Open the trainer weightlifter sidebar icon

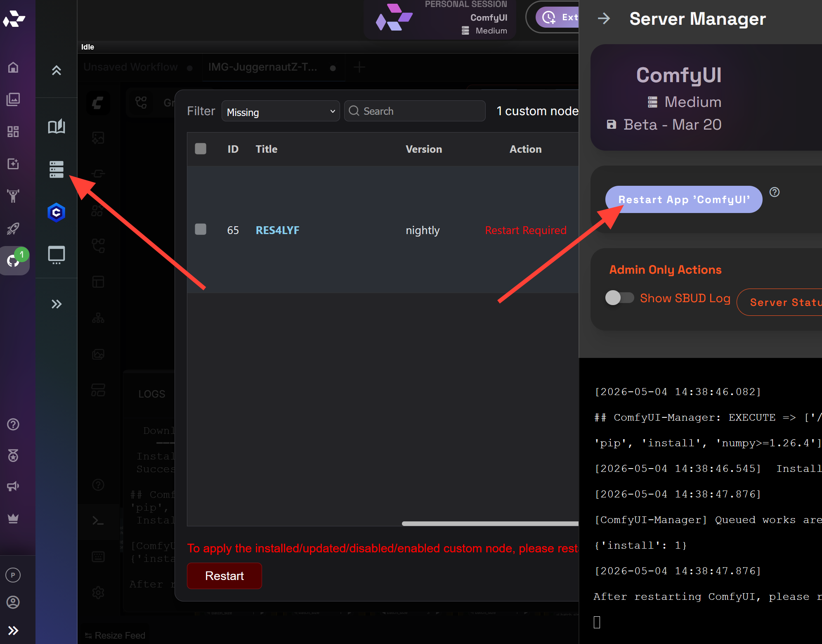click(x=13, y=196)
